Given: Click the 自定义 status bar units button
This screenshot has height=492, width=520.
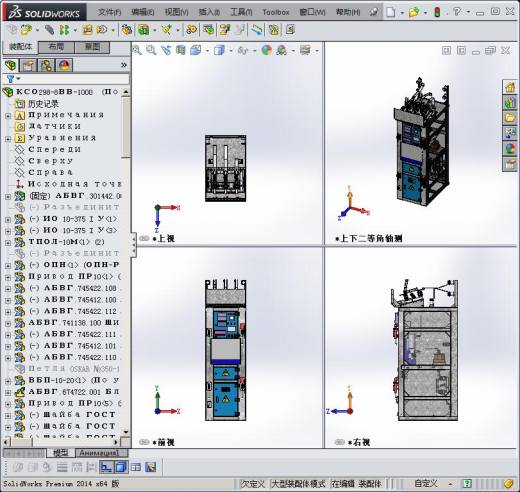Looking at the screenshot, I should (x=426, y=483).
